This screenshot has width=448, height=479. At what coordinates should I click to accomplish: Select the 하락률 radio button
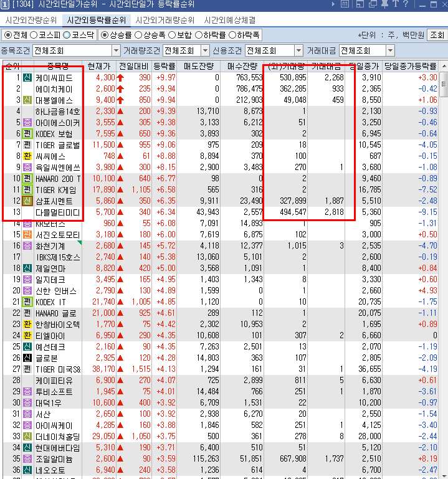[198, 35]
